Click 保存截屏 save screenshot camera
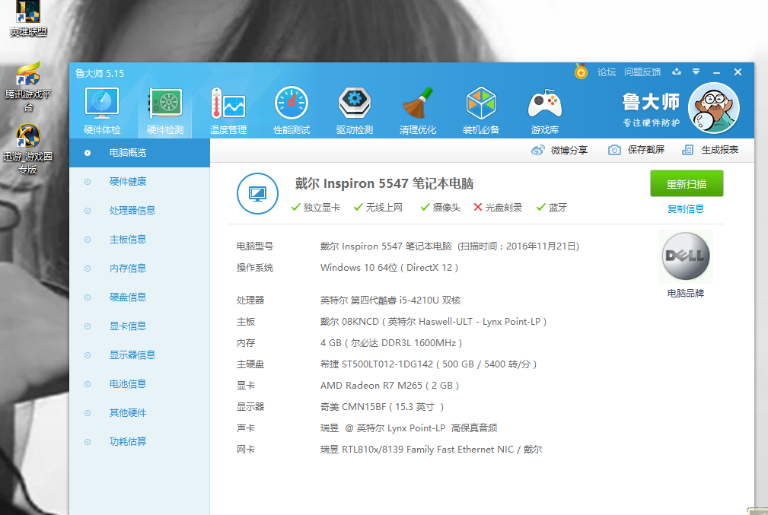Screen dimensions: 768x515 click(x=636, y=150)
